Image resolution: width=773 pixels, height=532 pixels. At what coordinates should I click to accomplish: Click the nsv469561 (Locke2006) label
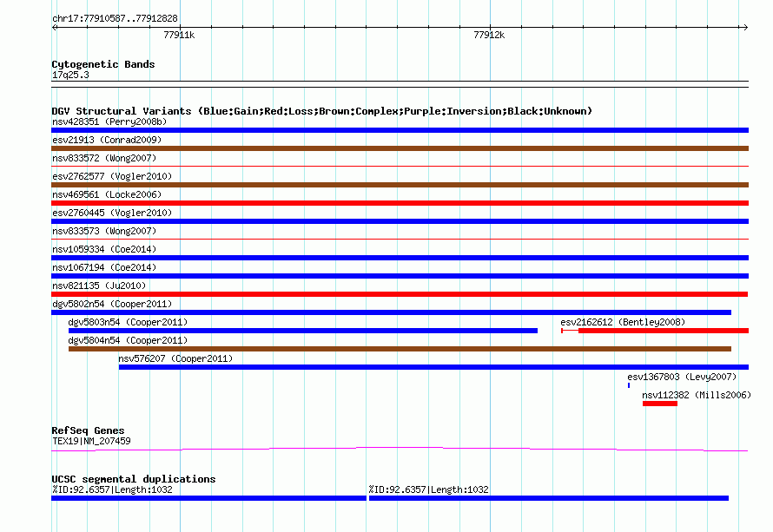tap(107, 194)
